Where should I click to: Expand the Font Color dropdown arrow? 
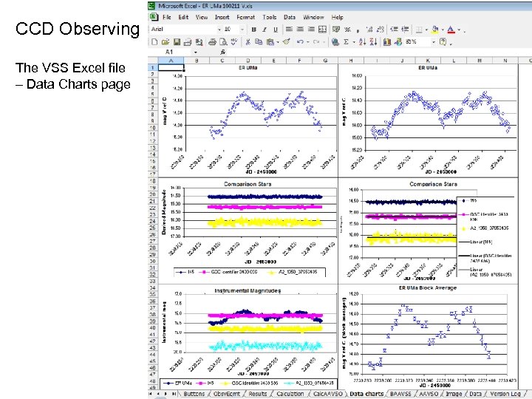[x=459, y=30]
